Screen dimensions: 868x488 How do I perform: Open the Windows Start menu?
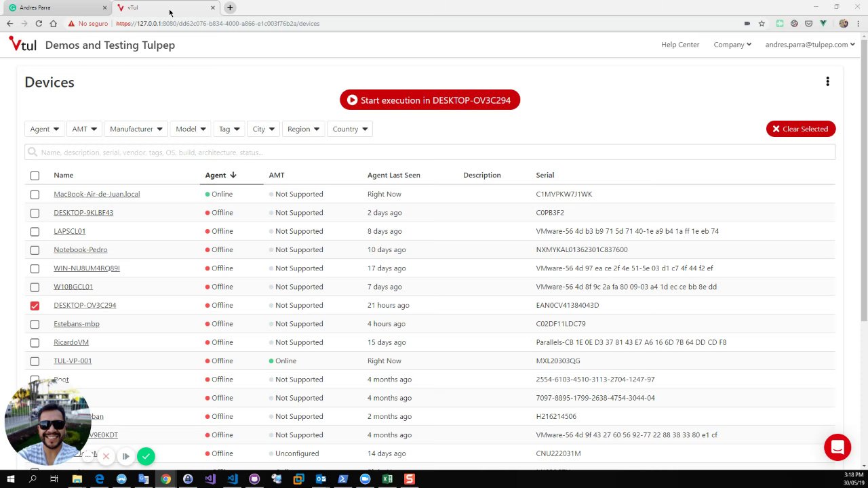coord(10,479)
